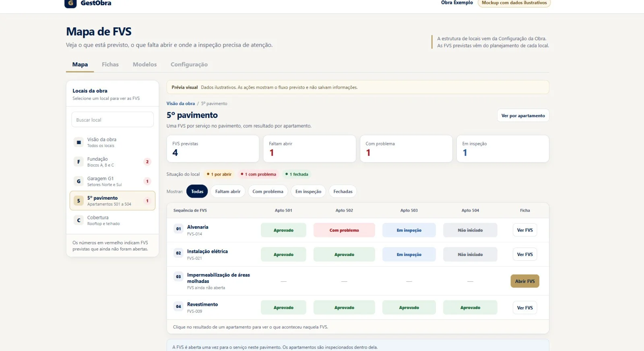
Task: Click the FVS previstas summary card
Action: coord(213,149)
